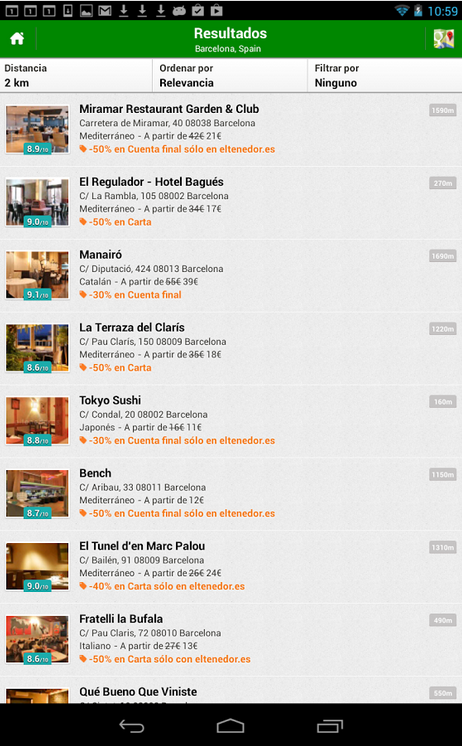
Task: Tap the Tokyo Sushi restaurant thumbnail
Action: [x=38, y=421]
